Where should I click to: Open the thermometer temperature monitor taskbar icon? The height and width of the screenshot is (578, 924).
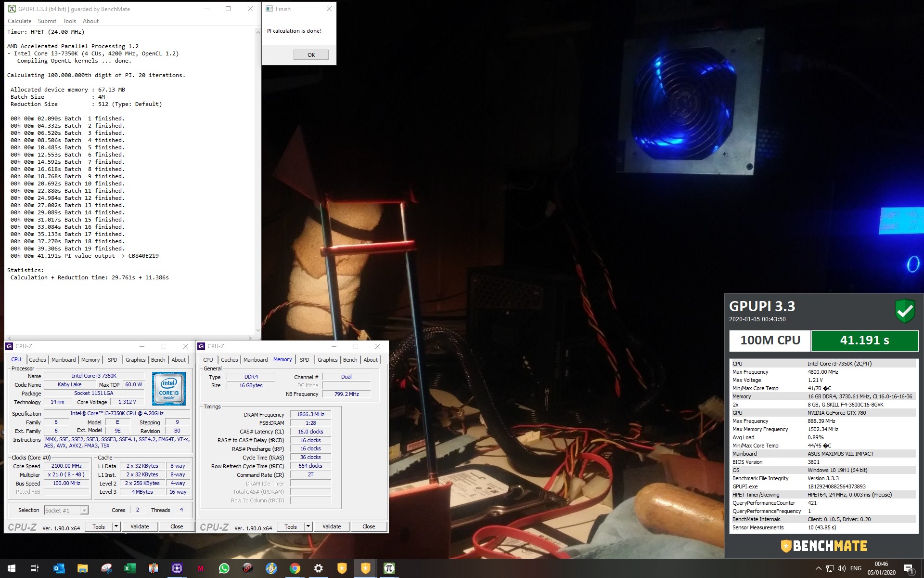[x=154, y=568]
